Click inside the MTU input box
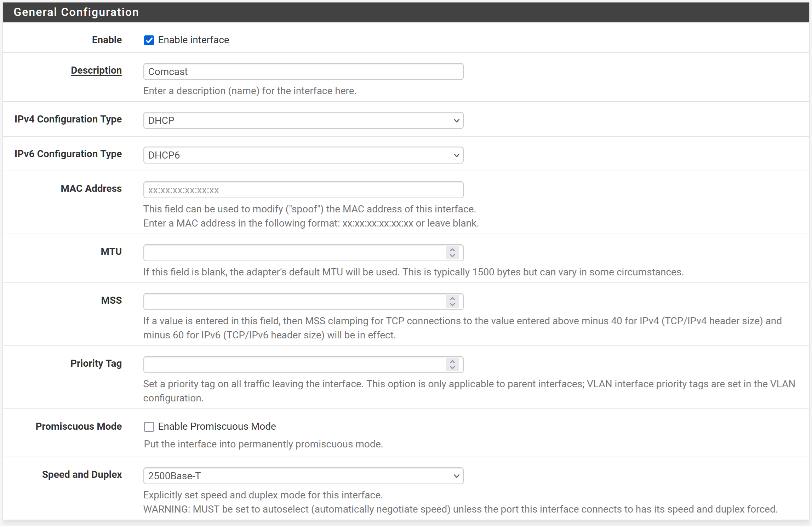The width and height of the screenshot is (812, 526). point(294,253)
